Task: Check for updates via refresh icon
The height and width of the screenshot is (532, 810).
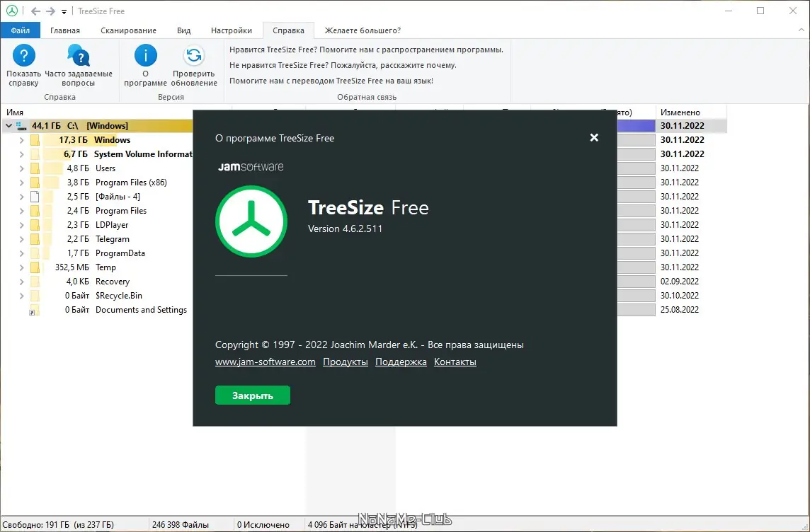Action: point(194,55)
